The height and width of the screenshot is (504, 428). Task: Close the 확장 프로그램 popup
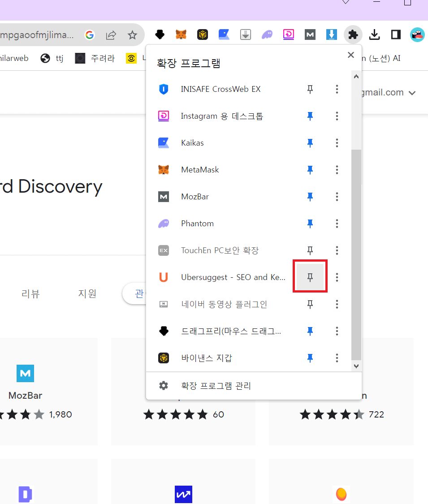click(x=351, y=55)
